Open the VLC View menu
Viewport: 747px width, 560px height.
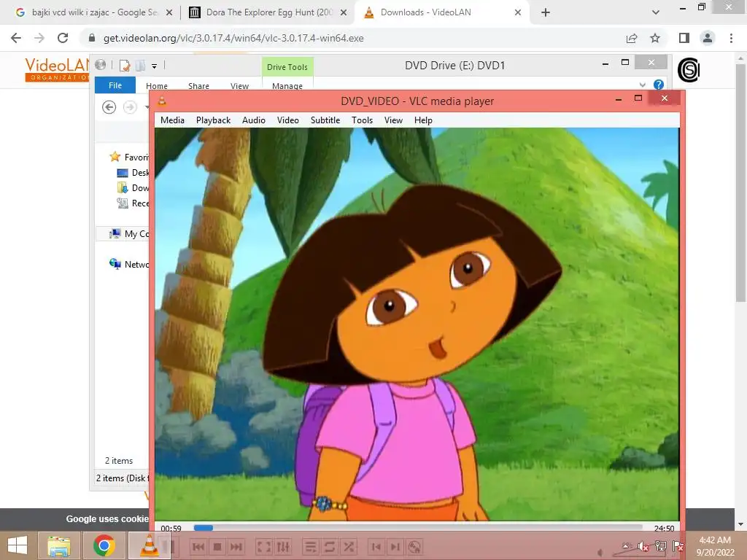click(x=393, y=120)
